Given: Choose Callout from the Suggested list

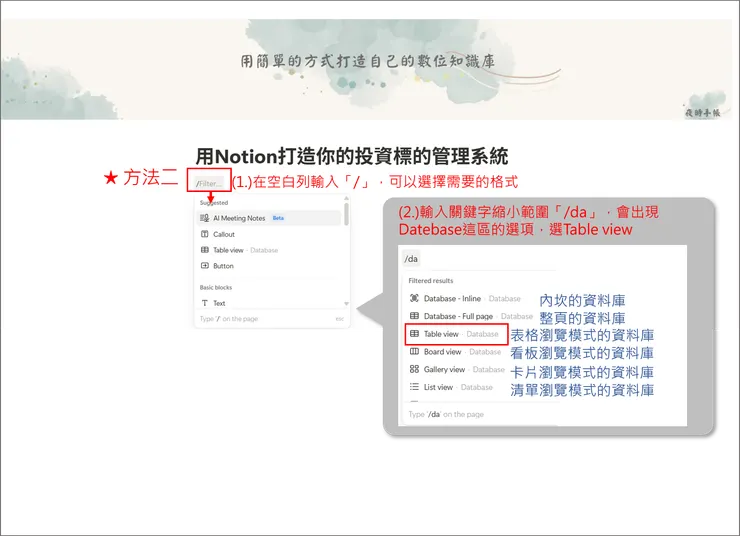Looking at the screenshot, I should [268, 234].
